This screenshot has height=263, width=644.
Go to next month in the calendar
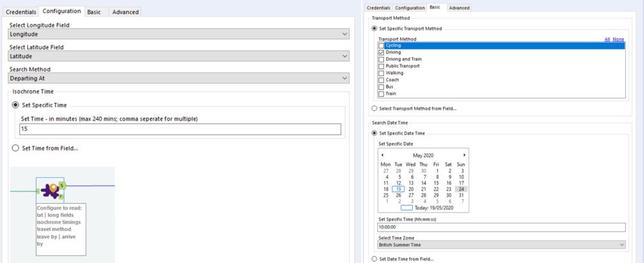click(464, 155)
